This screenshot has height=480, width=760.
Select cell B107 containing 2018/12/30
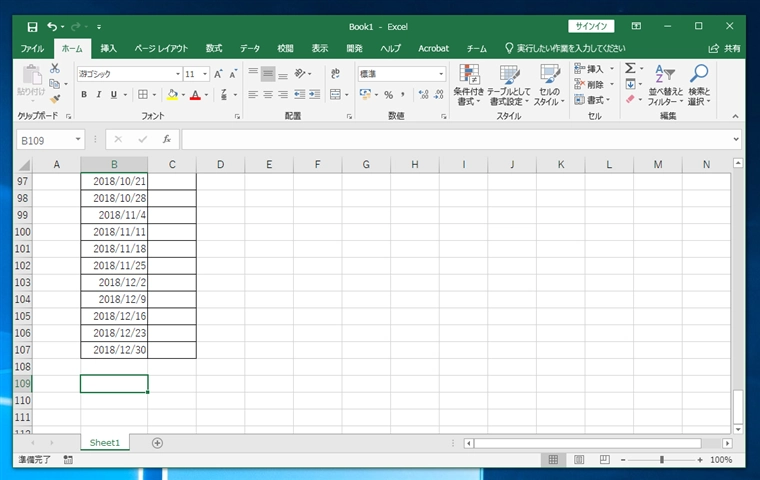114,350
